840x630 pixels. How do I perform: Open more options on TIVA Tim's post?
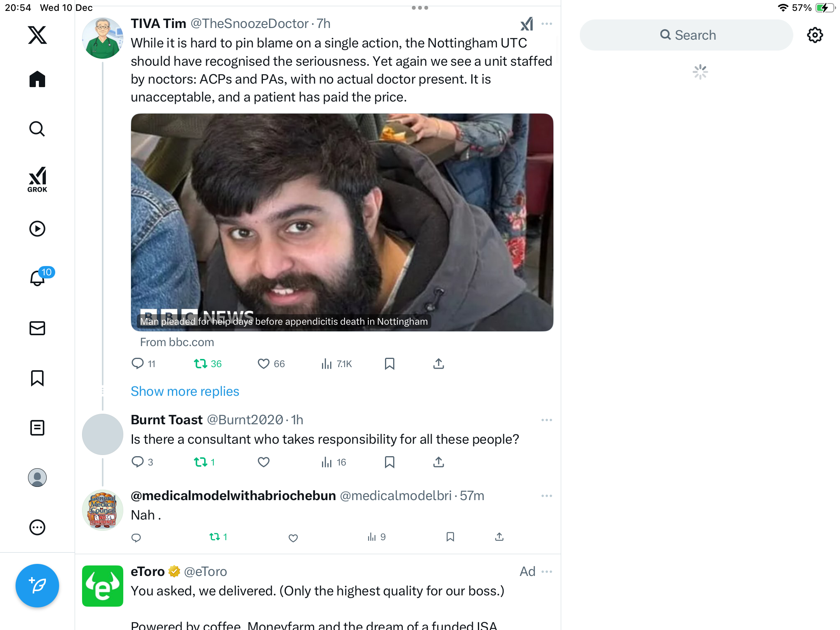547,24
